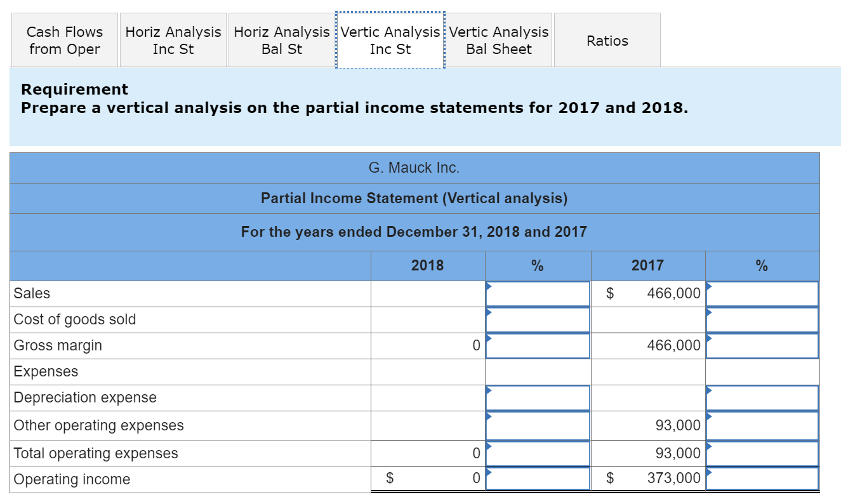Click the 2018 Gross margin value 0
This screenshot has height=504, width=841.
(475, 346)
